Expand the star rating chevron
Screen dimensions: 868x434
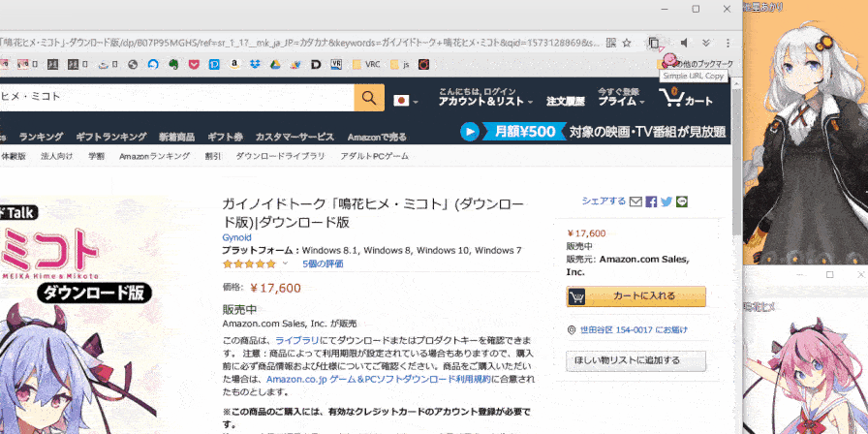pyautogui.click(x=286, y=263)
